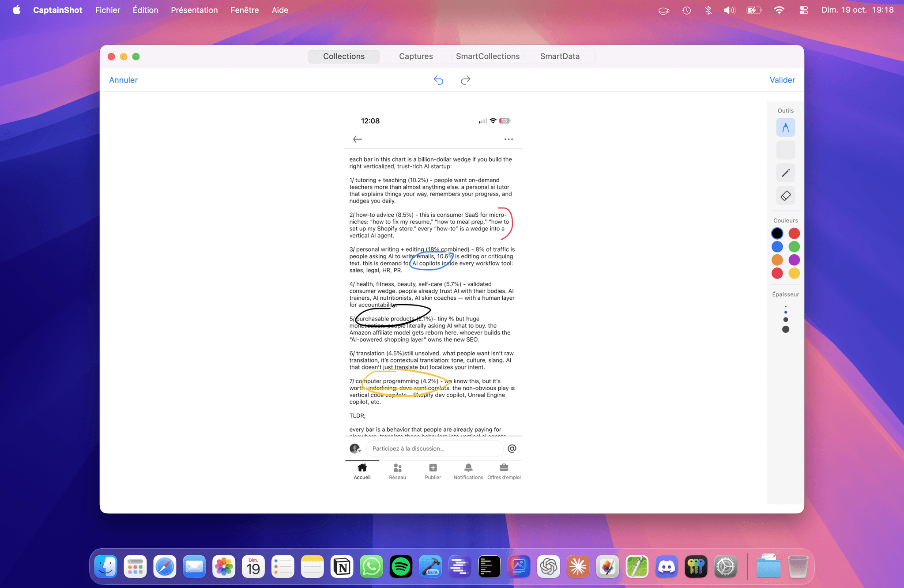Open the Présentation menu
904x588 pixels.
tap(194, 10)
